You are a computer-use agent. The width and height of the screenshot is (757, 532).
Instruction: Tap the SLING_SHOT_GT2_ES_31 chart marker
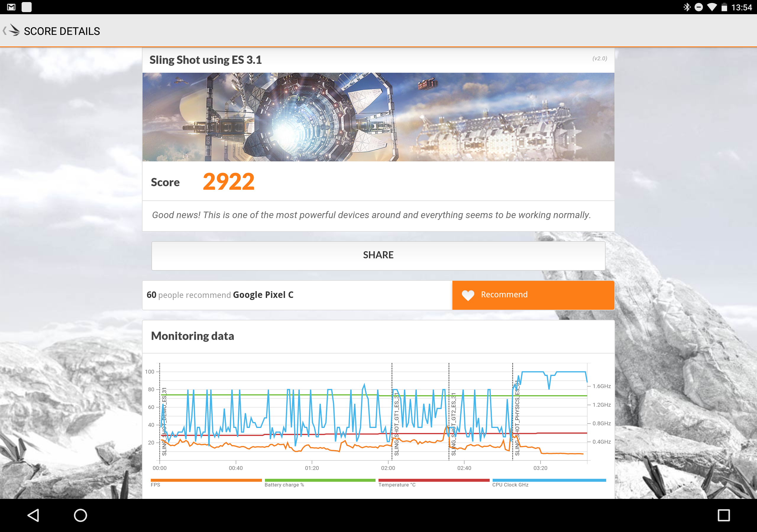(x=453, y=424)
